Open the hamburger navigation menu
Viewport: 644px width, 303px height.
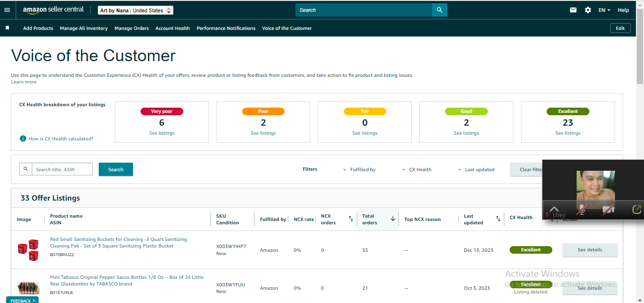(x=7, y=10)
